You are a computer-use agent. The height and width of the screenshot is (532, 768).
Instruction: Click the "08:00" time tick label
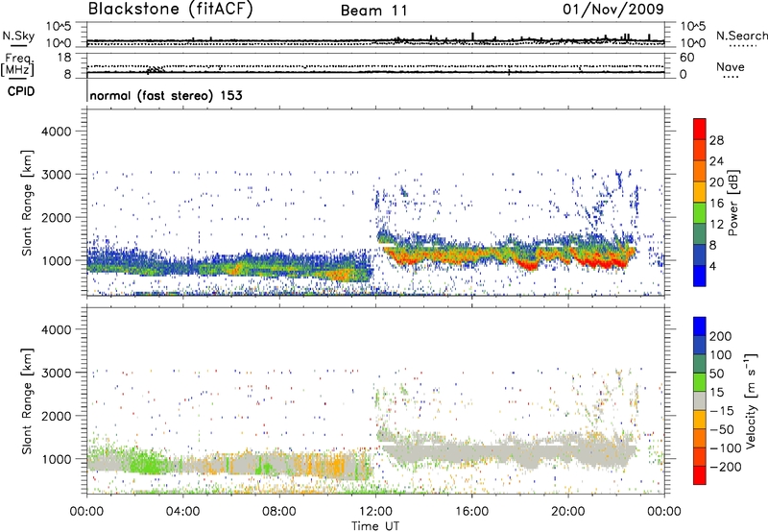coord(279,512)
